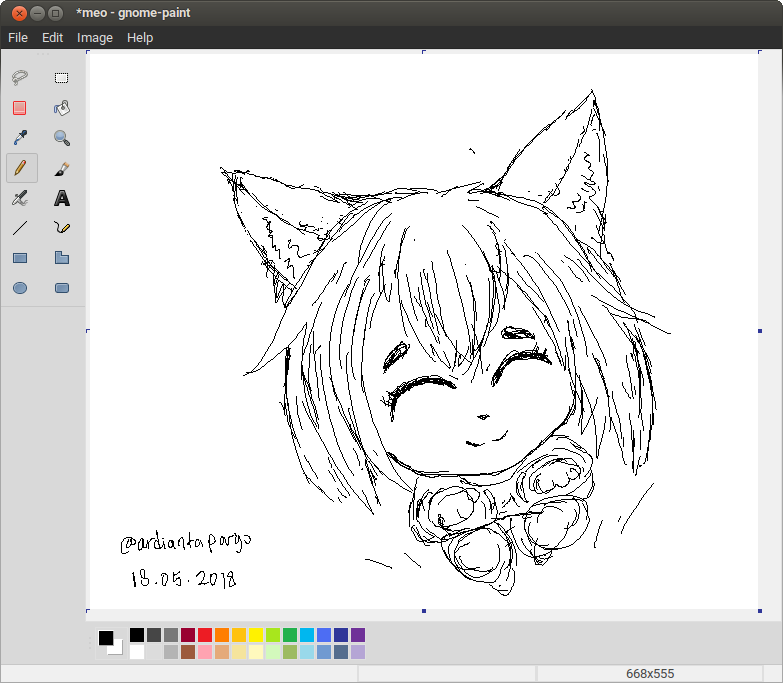Viewport: 783px width, 683px height.
Task: Pick dark gray from the palette
Action: click(x=154, y=635)
